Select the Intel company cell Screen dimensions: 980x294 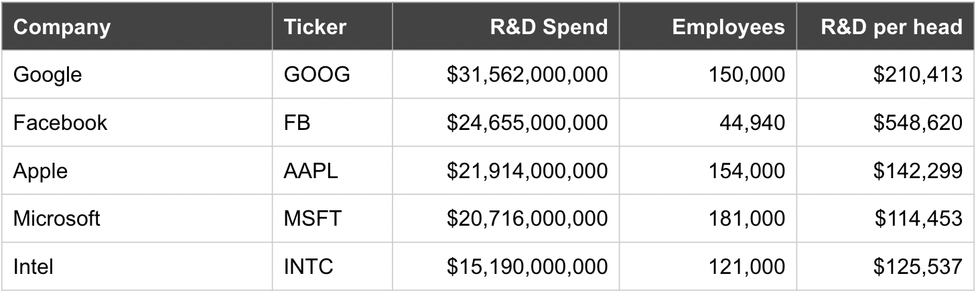pos(33,267)
